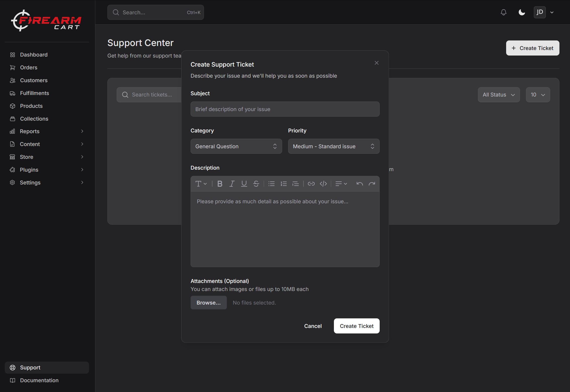Insert a code block in description
This screenshot has height=392, width=570.
323,184
